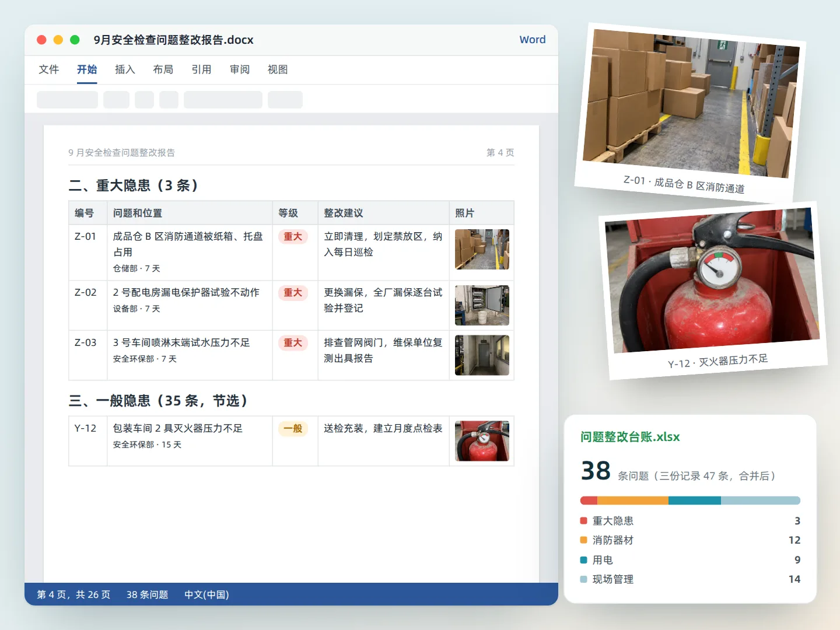Switch to the 审阅 tab
Screen dimensions: 840x630
(240, 69)
